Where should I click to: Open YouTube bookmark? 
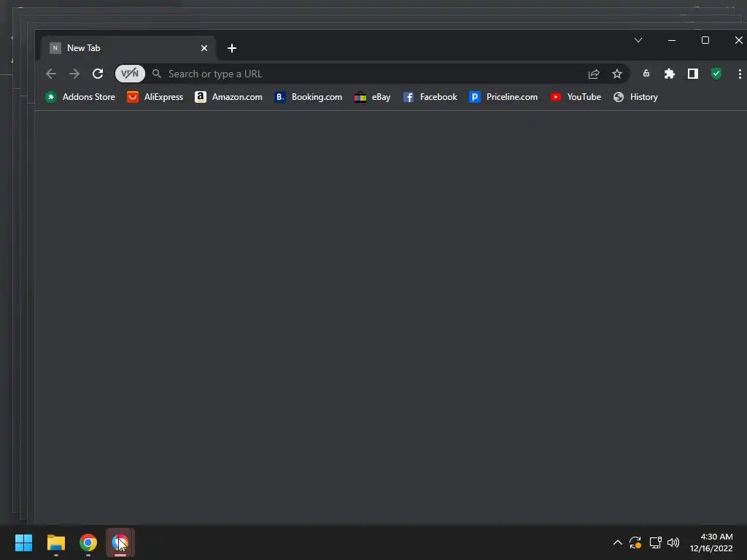pyautogui.click(x=576, y=97)
